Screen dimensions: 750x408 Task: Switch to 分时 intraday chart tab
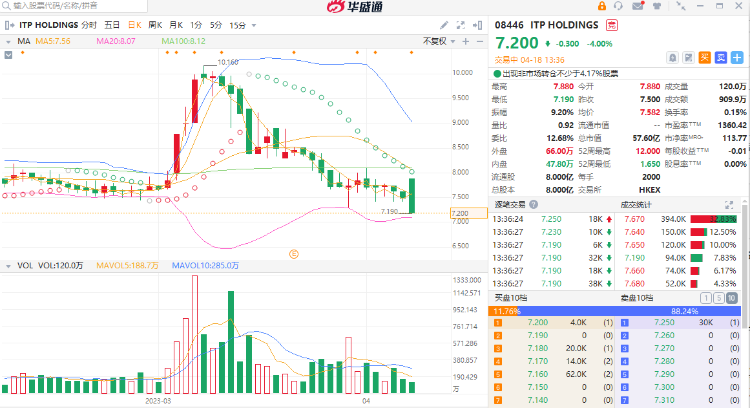coord(88,25)
